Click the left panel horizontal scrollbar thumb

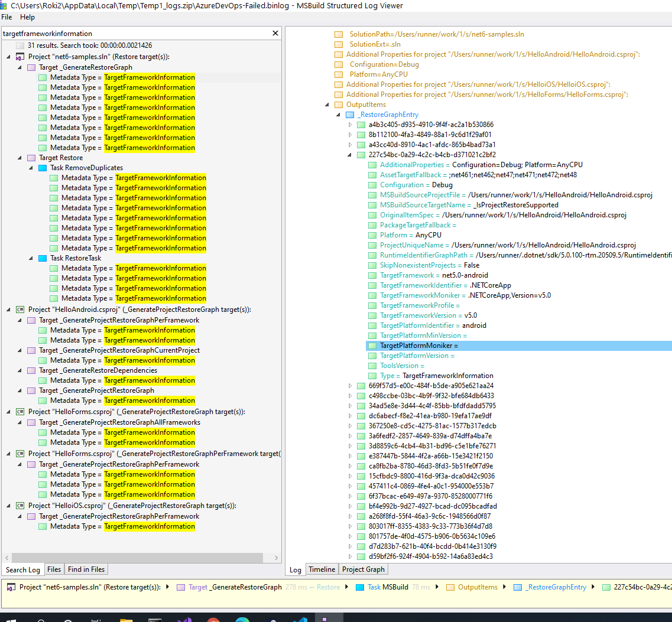point(137,558)
